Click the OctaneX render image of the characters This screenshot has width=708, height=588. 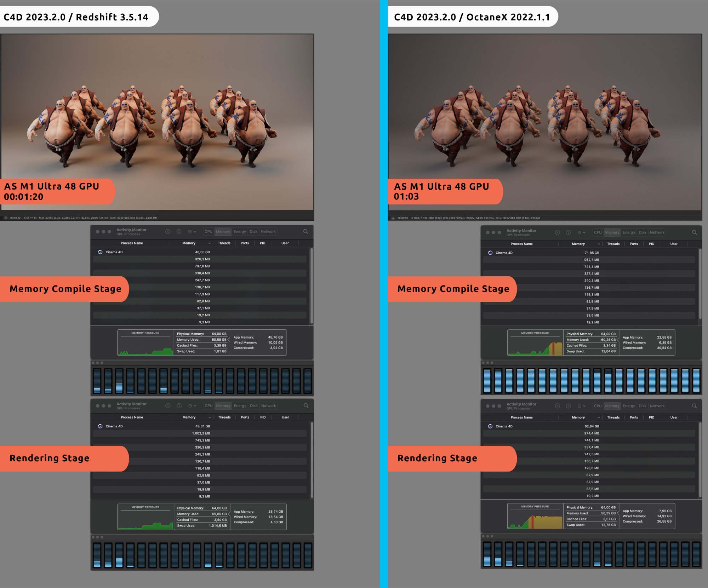(x=545, y=122)
